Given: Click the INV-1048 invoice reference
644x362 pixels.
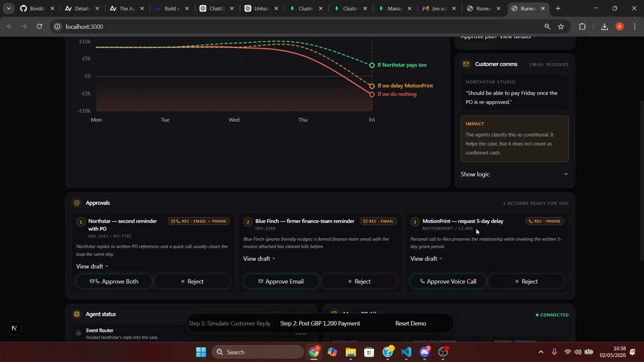Looking at the screenshot, I should click(265, 229).
